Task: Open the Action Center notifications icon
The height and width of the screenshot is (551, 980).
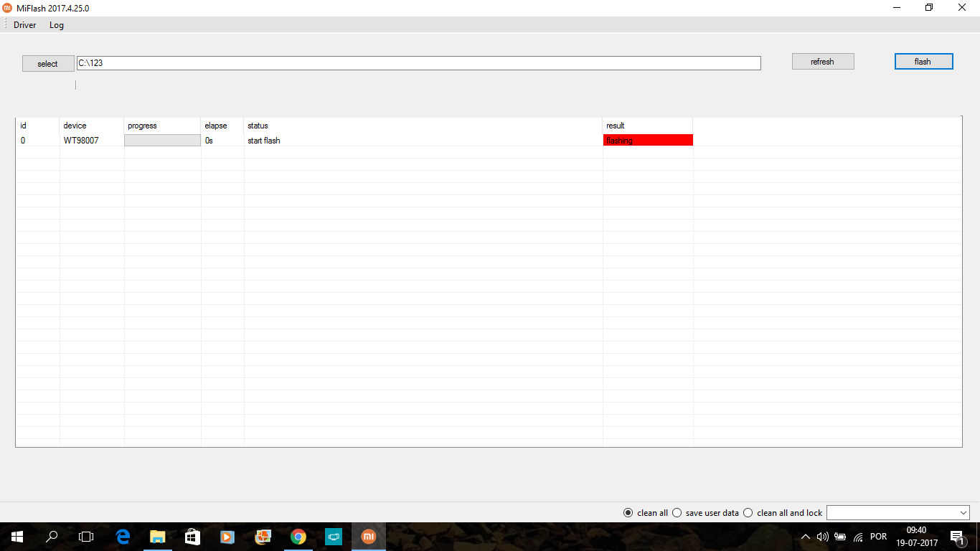Action: pos(956,537)
